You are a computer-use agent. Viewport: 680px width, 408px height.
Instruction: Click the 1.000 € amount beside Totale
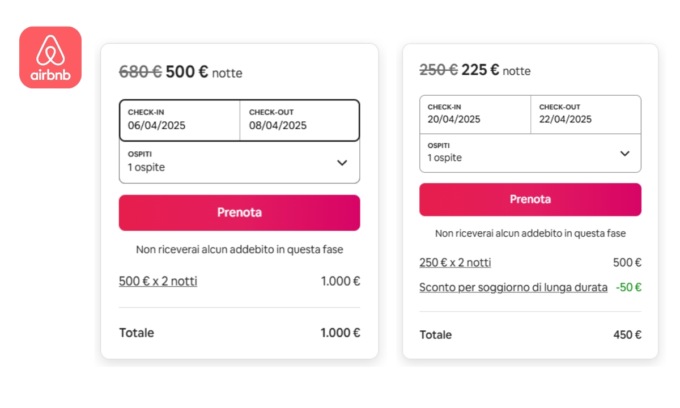click(x=340, y=333)
